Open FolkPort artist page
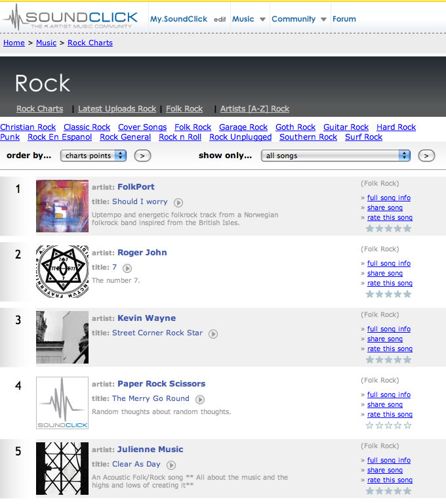 coord(136,187)
